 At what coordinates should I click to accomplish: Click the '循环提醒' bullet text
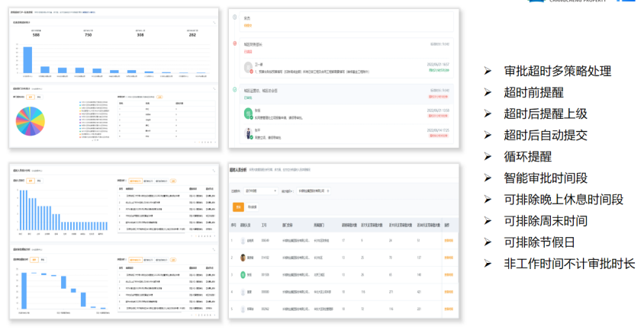[x=528, y=157]
